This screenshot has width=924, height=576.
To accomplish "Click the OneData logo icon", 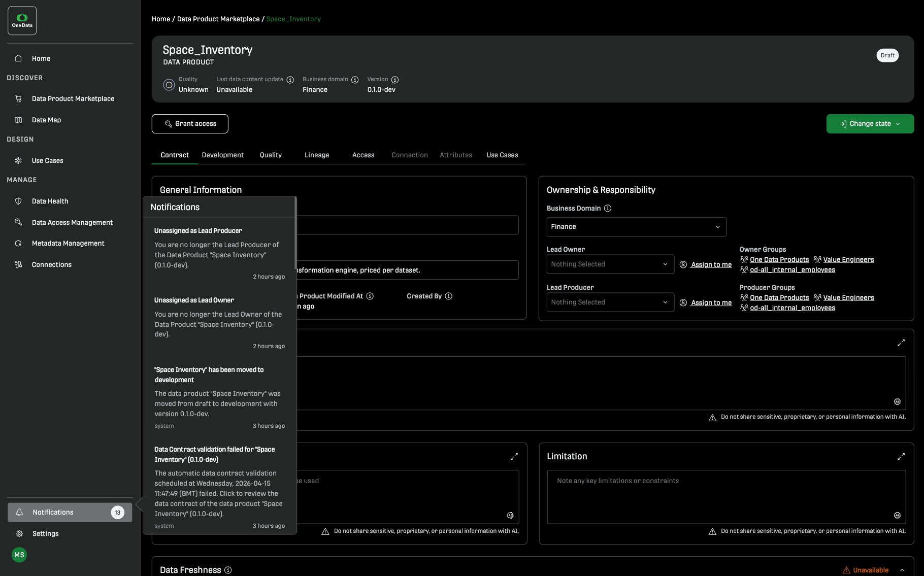I will [x=22, y=21].
